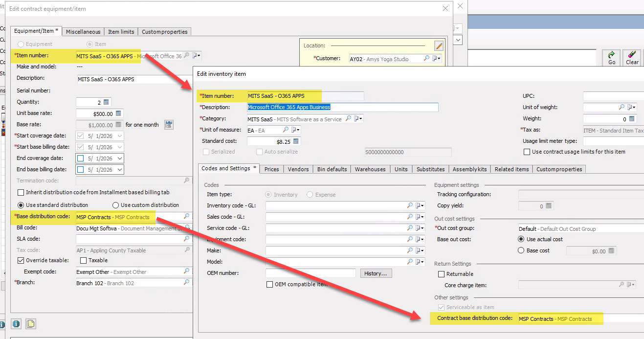
Task: Uncheck Override taxable checkbox
Action: [x=21, y=260]
